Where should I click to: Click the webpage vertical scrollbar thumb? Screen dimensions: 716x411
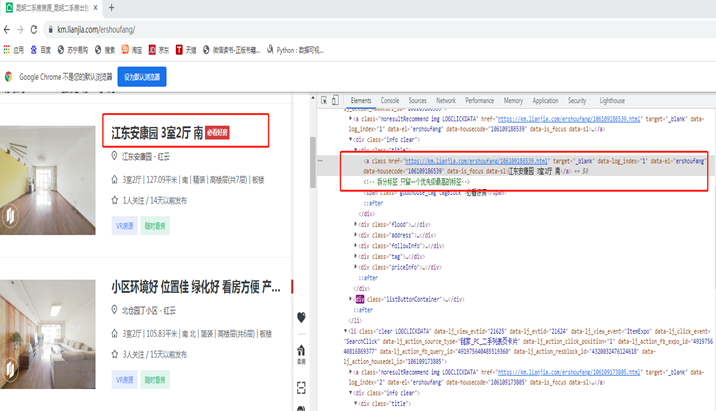313,162
